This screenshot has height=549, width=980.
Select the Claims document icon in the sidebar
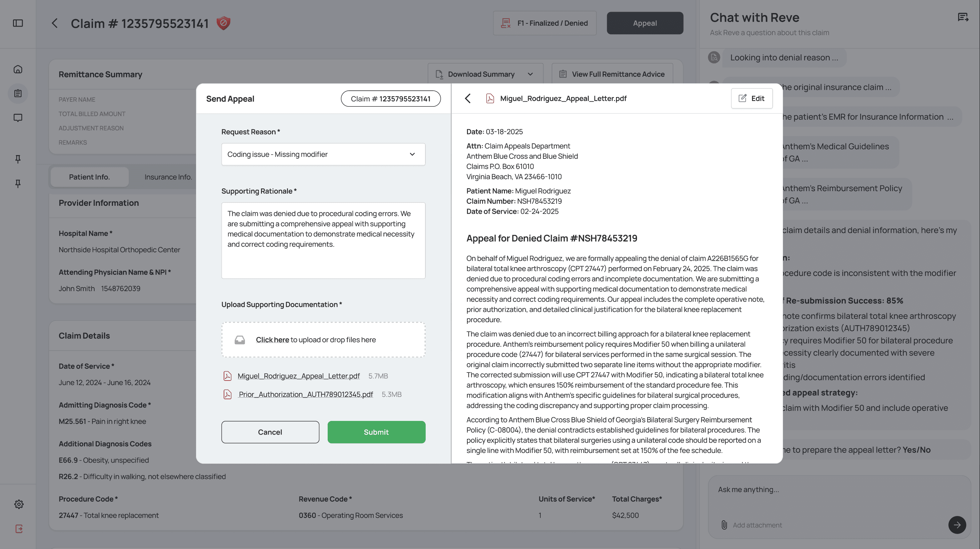coord(18,93)
